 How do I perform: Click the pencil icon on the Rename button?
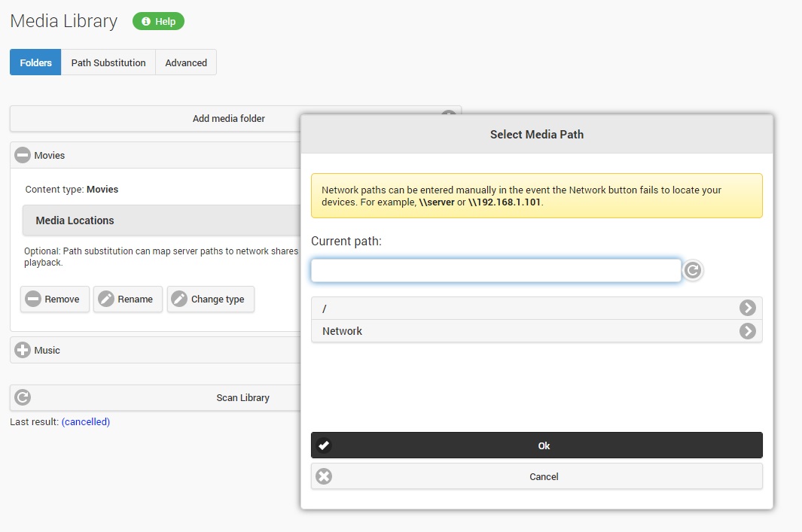(106, 299)
